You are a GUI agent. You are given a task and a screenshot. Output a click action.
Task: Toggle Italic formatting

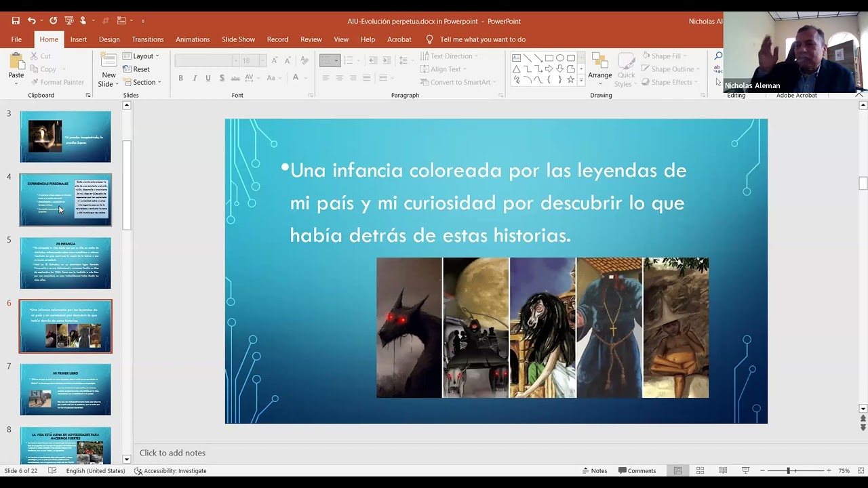pyautogui.click(x=195, y=78)
